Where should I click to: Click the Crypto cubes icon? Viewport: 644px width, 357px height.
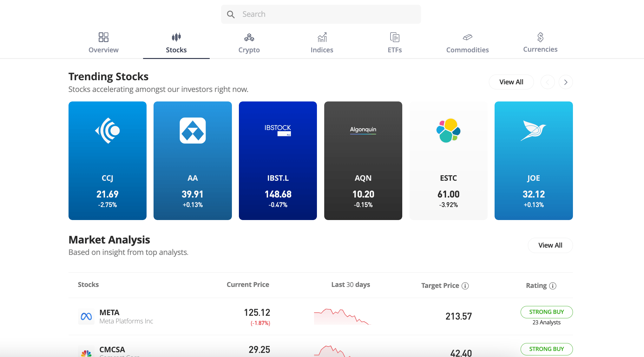(x=249, y=37)
